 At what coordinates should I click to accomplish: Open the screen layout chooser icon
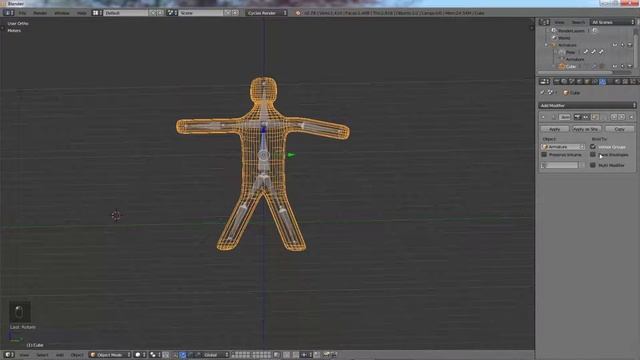pyautogui.click(x=97, y=13)
